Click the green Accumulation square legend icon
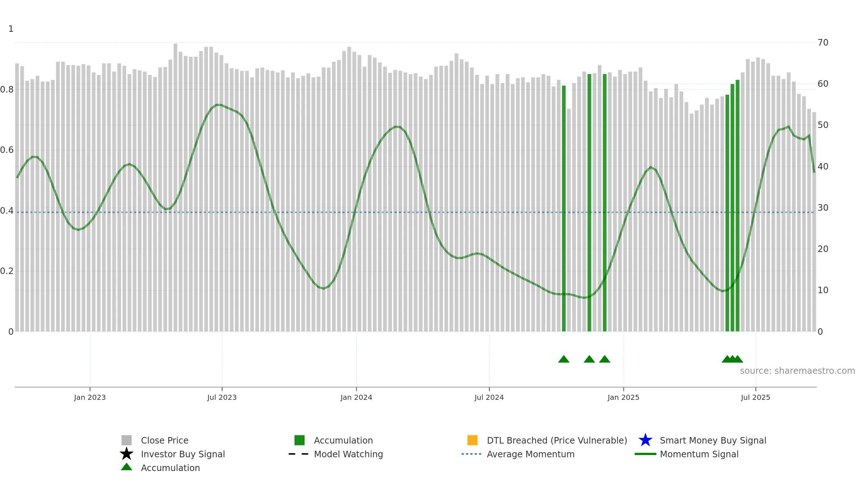This screenshot has height=488, width=868. [299, 440]
